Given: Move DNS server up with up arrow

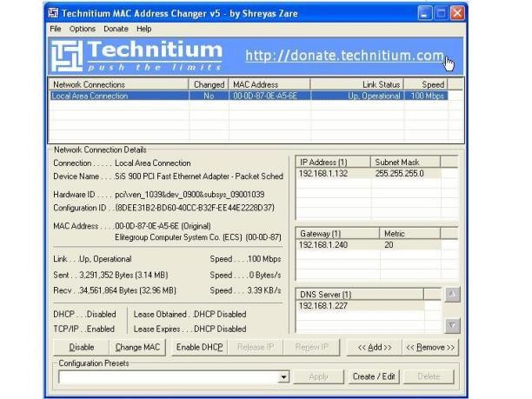Looking at the screenshot, I should [453, 295].
